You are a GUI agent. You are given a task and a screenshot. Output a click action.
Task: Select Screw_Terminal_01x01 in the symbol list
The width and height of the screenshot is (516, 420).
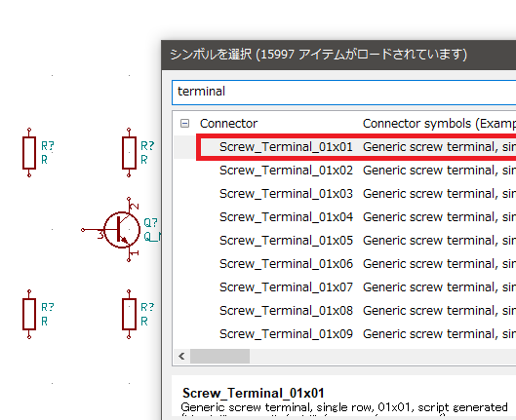point(356,147)
